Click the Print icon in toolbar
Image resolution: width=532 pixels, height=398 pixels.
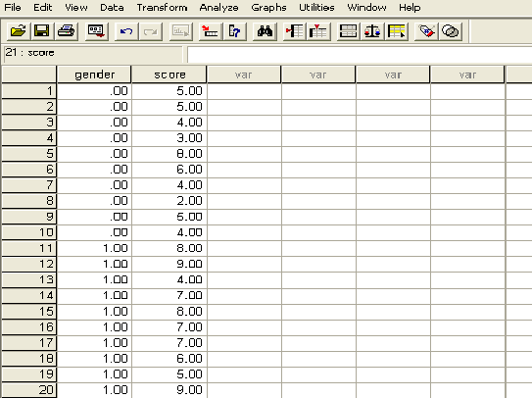[67, 31]
